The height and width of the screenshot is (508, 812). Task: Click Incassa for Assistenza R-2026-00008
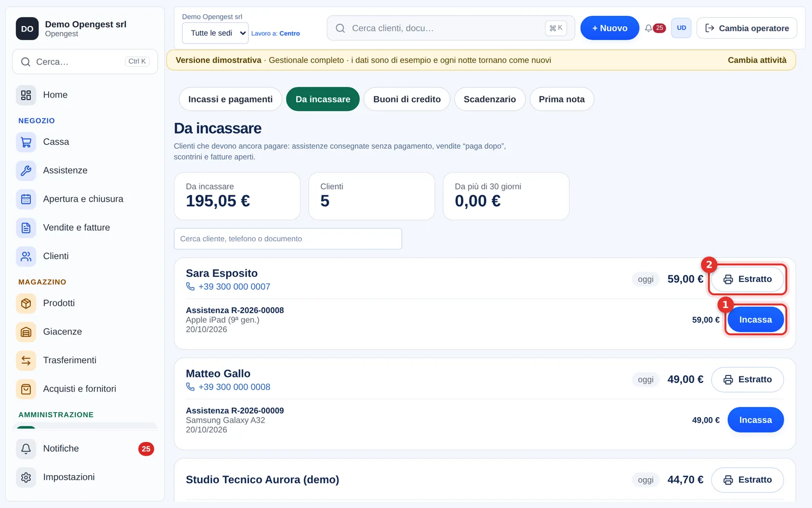coord(756,320)
